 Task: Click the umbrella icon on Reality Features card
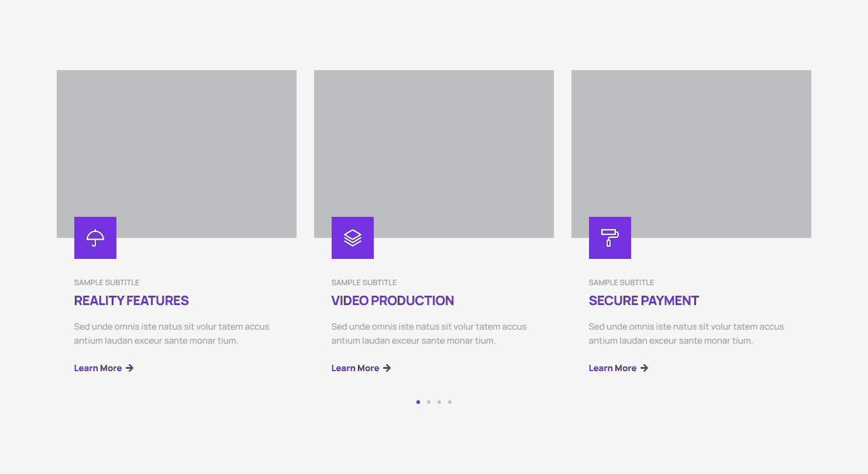[95, 238]
